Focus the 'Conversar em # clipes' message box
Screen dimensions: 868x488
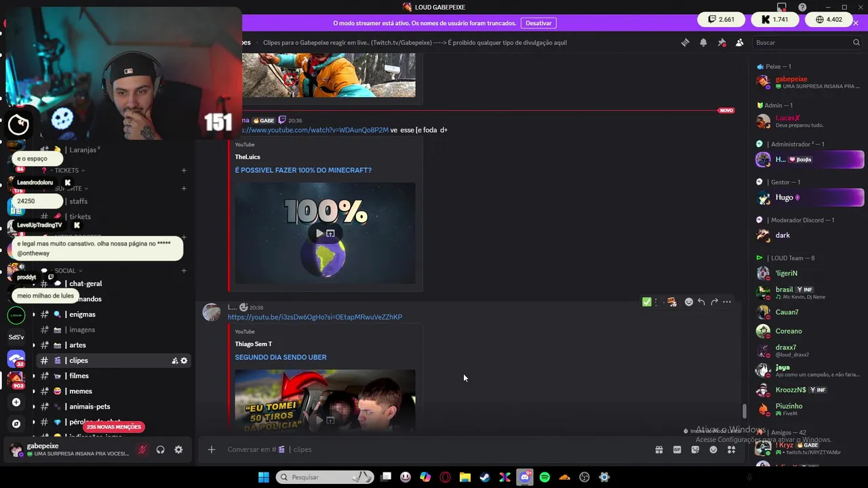click(434, 449)
